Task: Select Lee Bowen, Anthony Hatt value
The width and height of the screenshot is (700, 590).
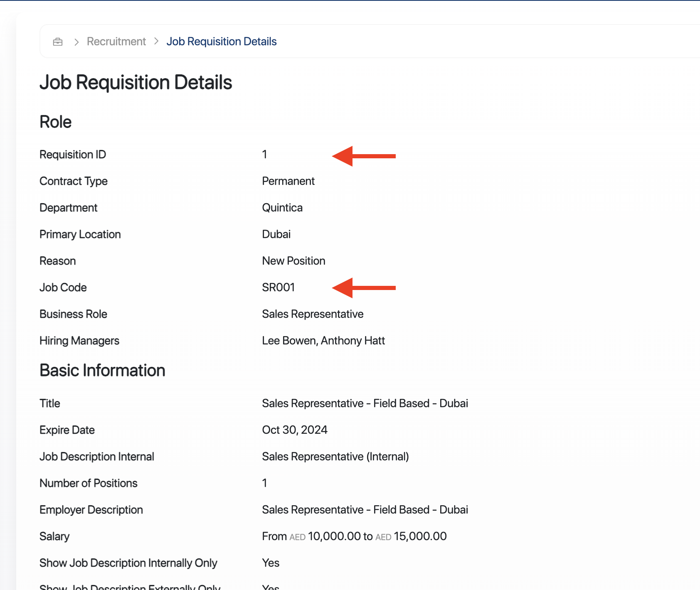Action: point(323,341)
